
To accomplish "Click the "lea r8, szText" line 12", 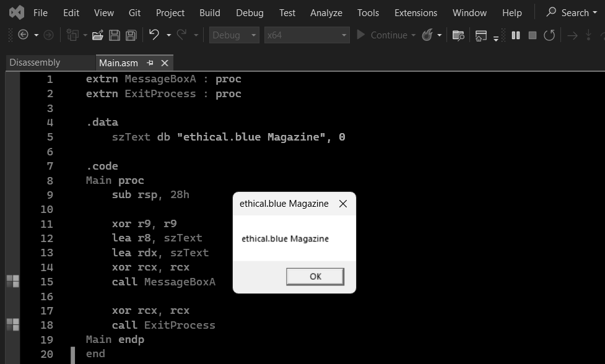I will pyautogui.click(x=157, y=238).
